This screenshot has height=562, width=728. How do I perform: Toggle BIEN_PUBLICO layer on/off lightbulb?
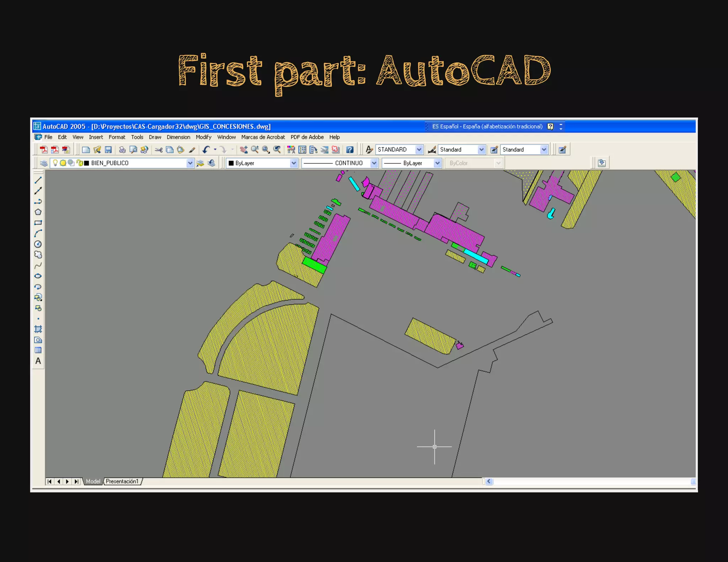click(x=55, y=163)
